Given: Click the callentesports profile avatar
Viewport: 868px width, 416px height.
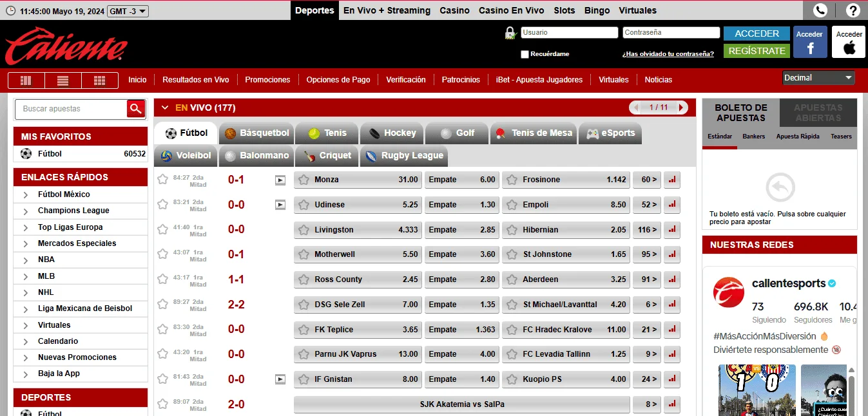Looking at the screenshot, I should point(729,293).
